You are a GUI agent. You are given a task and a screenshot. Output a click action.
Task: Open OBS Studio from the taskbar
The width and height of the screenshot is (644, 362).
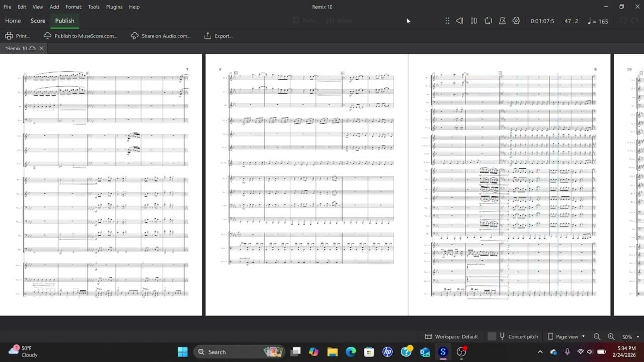tap(461, 352)
